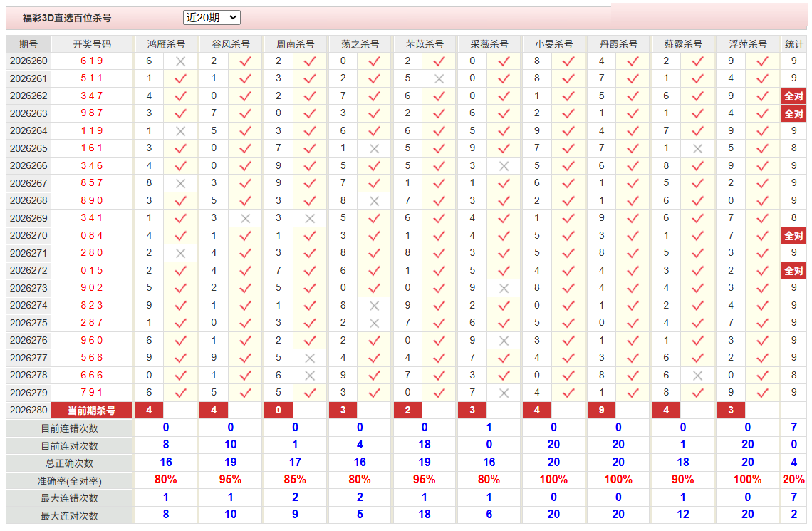Click red box 9 under 丹霞杀号 current period
The width and height of the screenshot is (812, 531).
[x=601, y=411]
